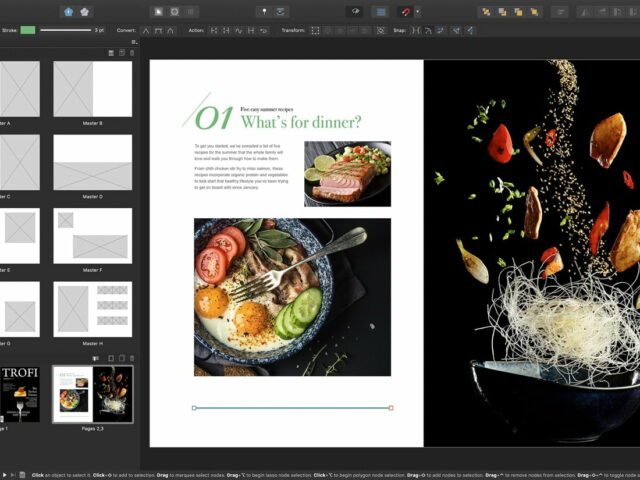The image size is (640, 480).
Task: Open the Pages 2,3 spread thumbnail
Action: [92, 393]
